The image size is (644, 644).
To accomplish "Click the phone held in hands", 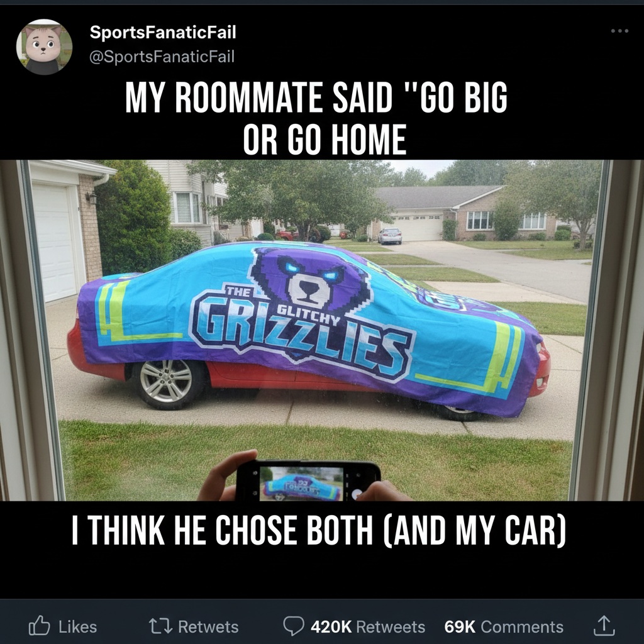I will click(308, 480).
